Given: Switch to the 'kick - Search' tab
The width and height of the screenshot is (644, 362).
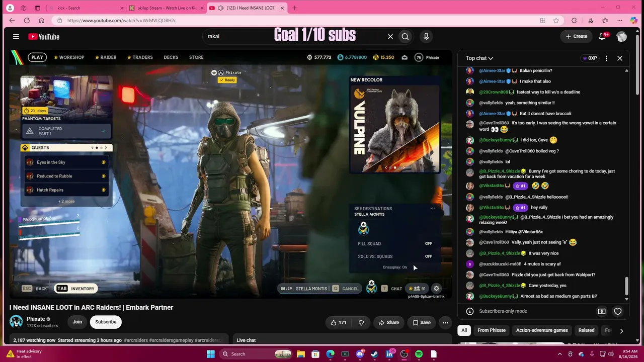Looking at the screenshot, I should click(86, 8).
